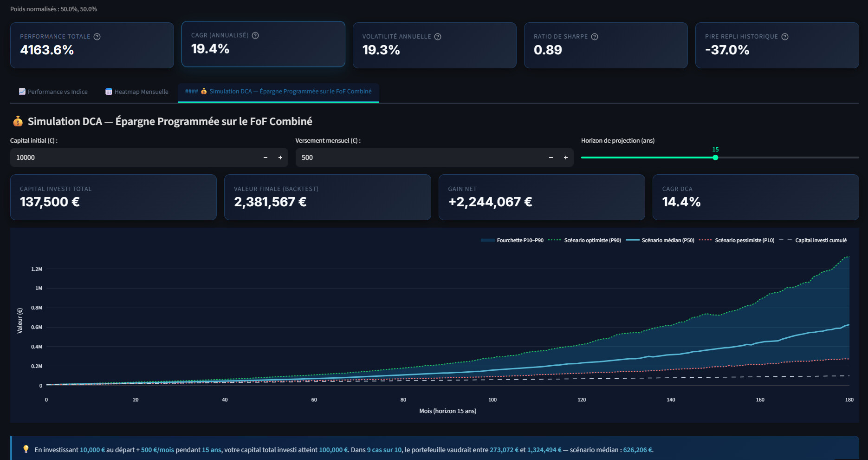Click help icon beside Pire Repli Historique
The height and width of the screenshot is (460, 868).
click(x=785, y=37)
